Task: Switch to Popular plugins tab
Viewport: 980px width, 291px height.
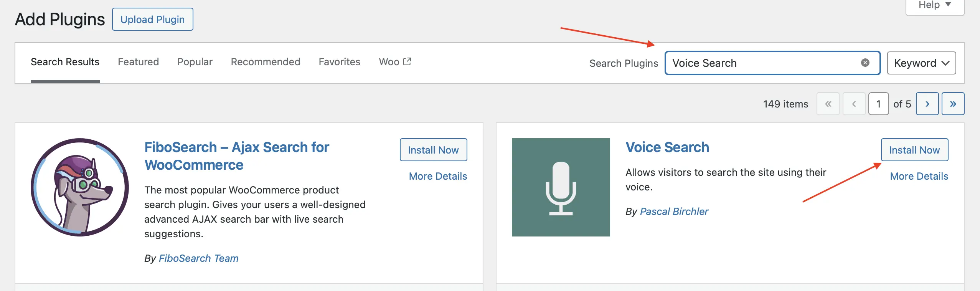Action: [x=195, y=62]
